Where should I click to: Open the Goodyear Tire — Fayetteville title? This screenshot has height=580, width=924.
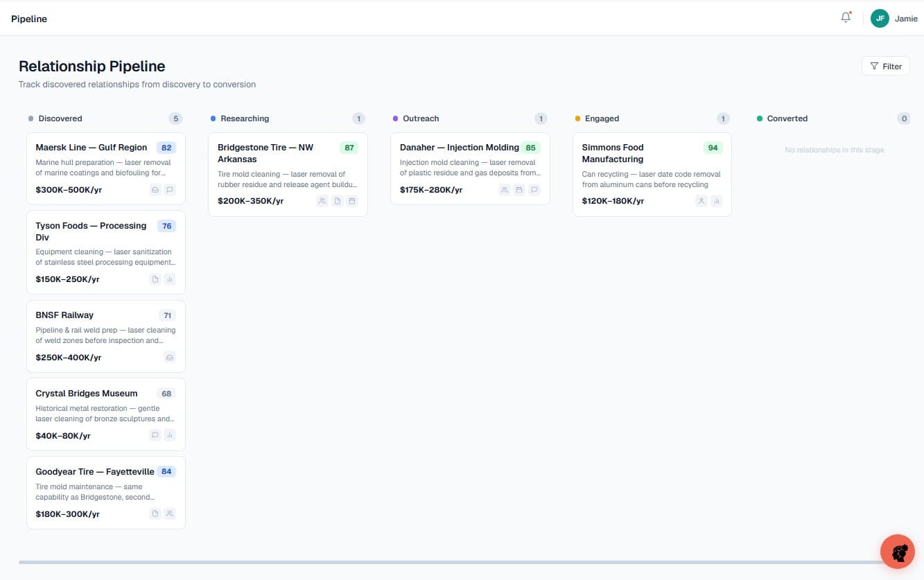[95, 472]
